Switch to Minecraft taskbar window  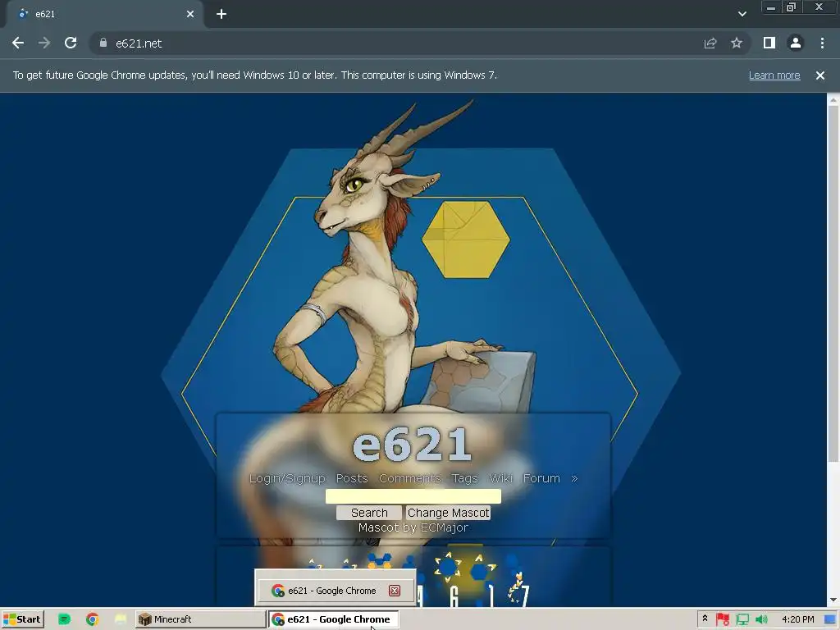click(200, 619)
